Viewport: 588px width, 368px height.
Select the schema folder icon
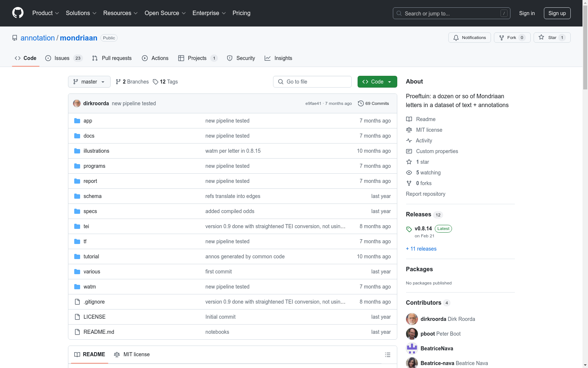[x=77, y=196]
